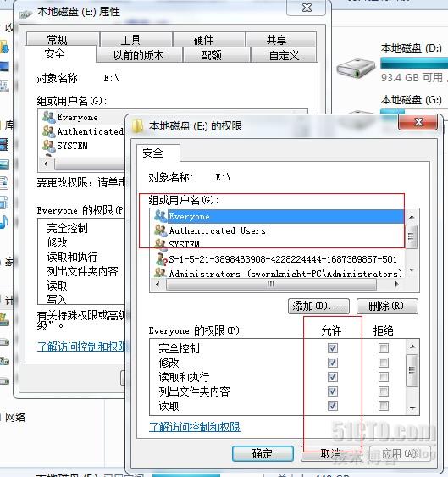448x477 pixels.
Task: Click the 添加(D)... button
Action: (x=318, y=306)
